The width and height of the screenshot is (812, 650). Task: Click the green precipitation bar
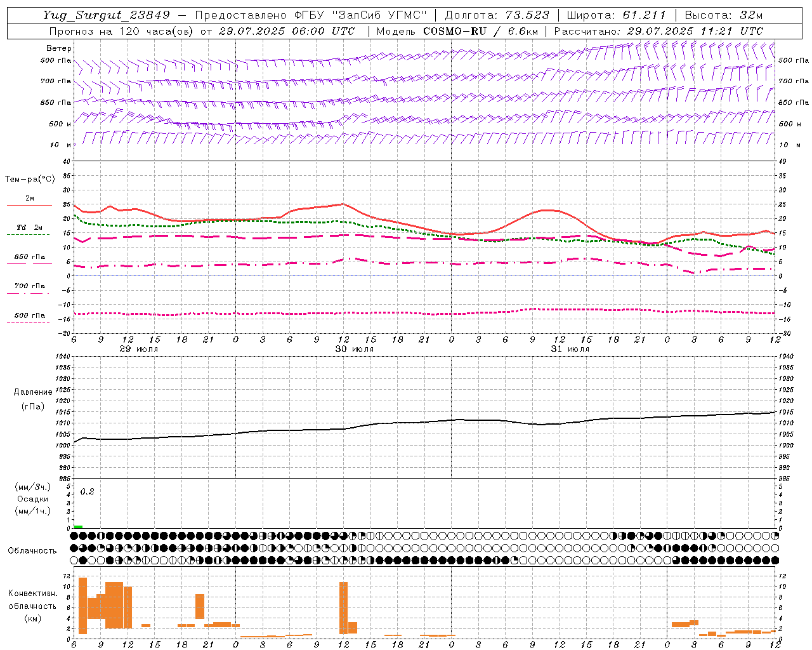coord(78,527)
